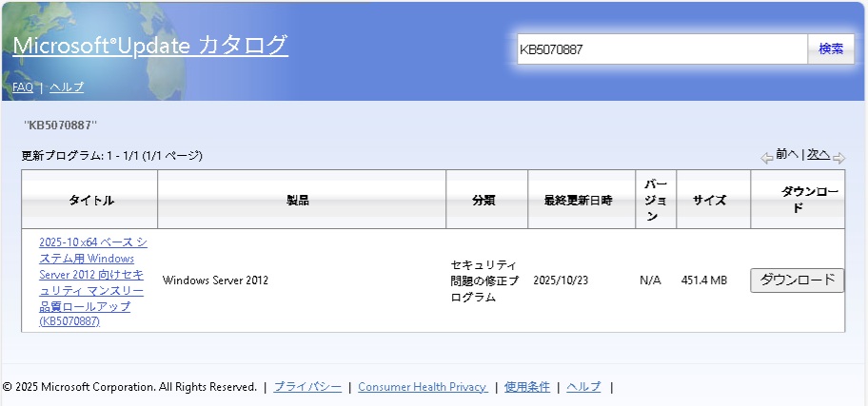This screenshot has height=406, width=868.
Task: Open the ヘルプ link in the footer
Action: point(583,387)
